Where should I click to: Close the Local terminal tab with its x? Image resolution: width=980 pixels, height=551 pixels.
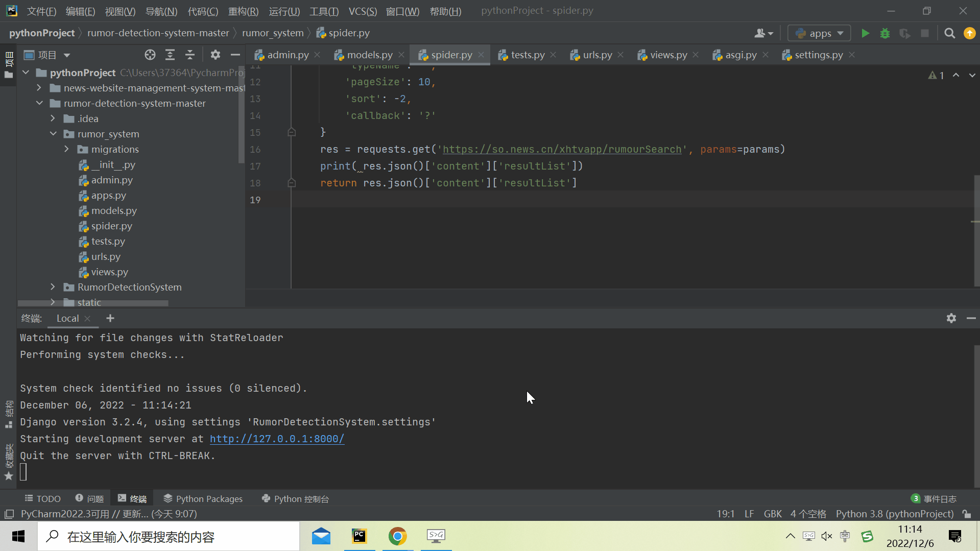coord(87,318)
